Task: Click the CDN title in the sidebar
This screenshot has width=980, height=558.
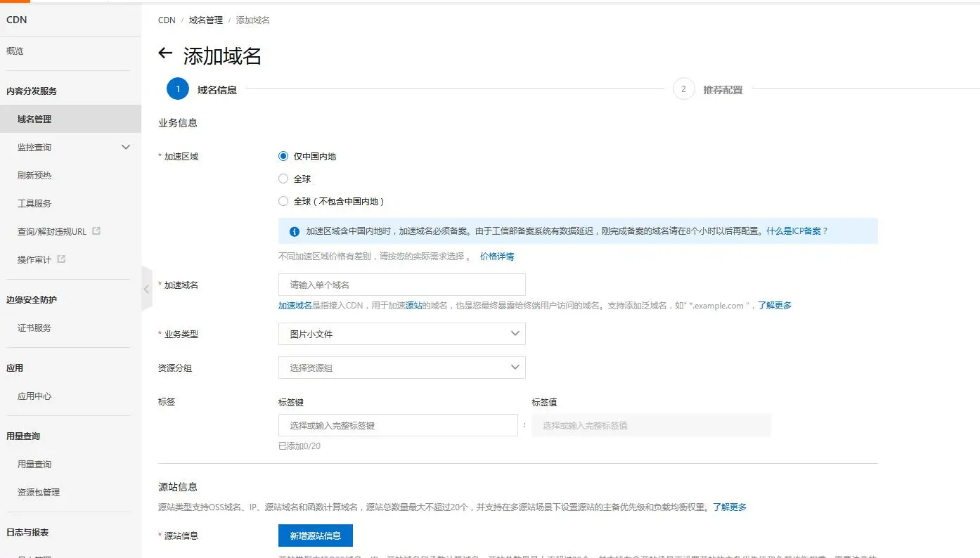Action: click(x=16, y=20)
